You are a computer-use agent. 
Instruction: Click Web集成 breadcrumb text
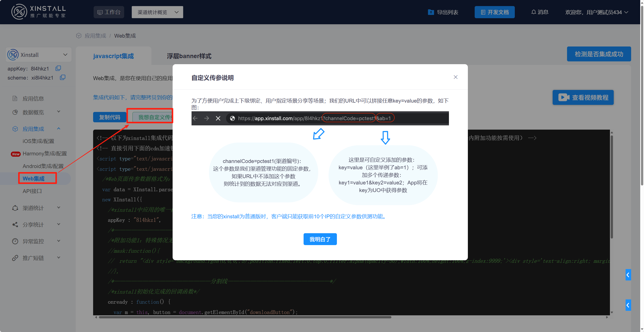coord(125,36)
